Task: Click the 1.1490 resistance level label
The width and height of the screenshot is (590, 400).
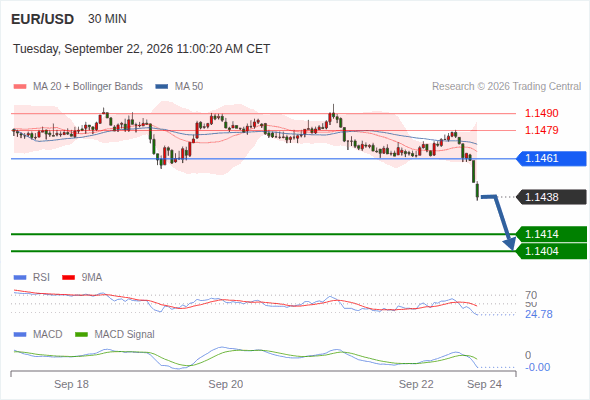Action: (x=541, y=113)
